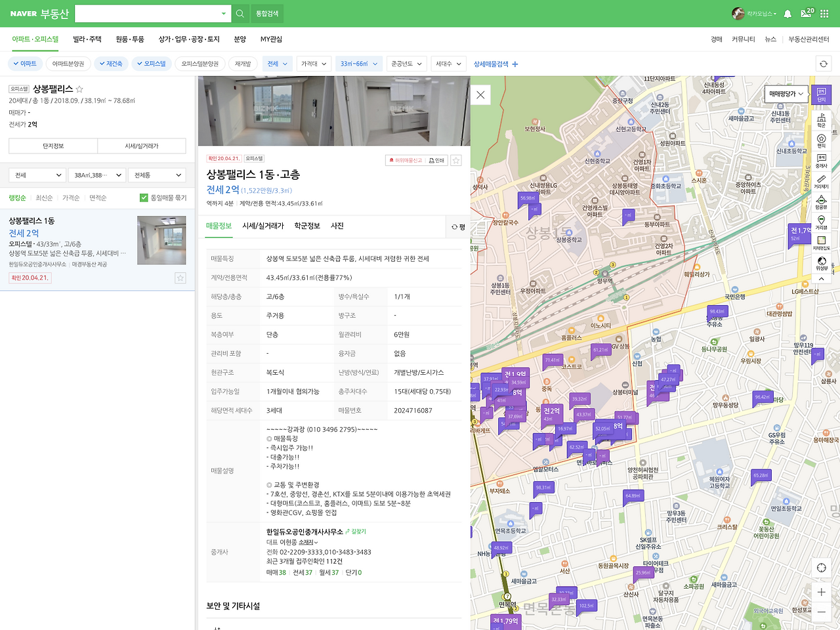Image resolution: width=840 pixels, height=630 pixels.
Task: Collapse the map tools panel arrow
Action: 821,279
